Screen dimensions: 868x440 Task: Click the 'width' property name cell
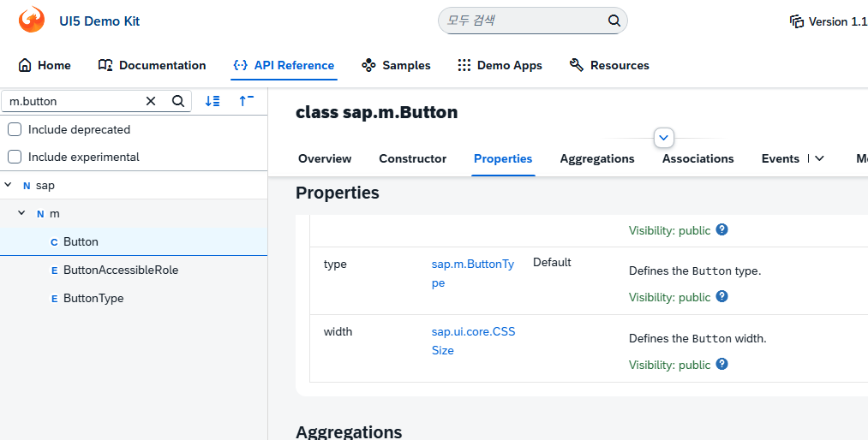pos(338,331)
